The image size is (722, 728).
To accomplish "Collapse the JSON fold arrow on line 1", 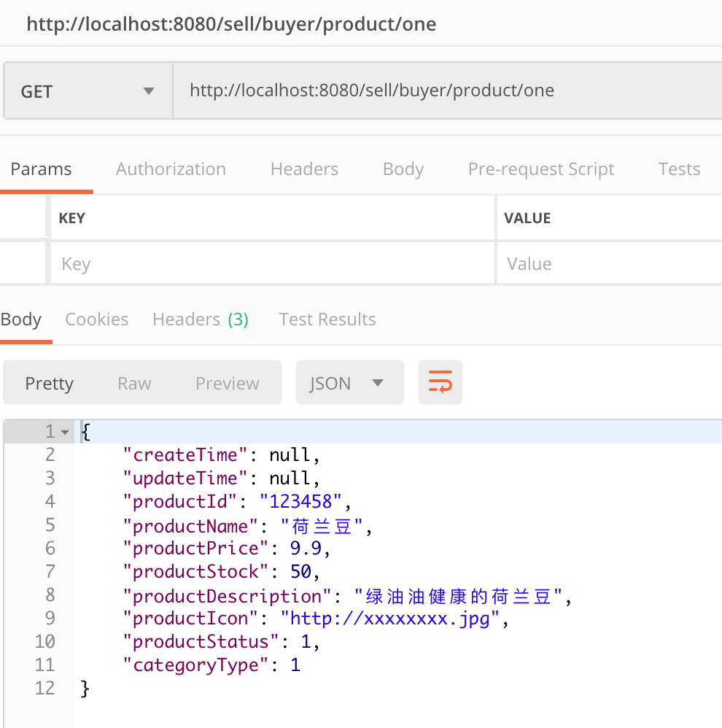I will 66,432.
